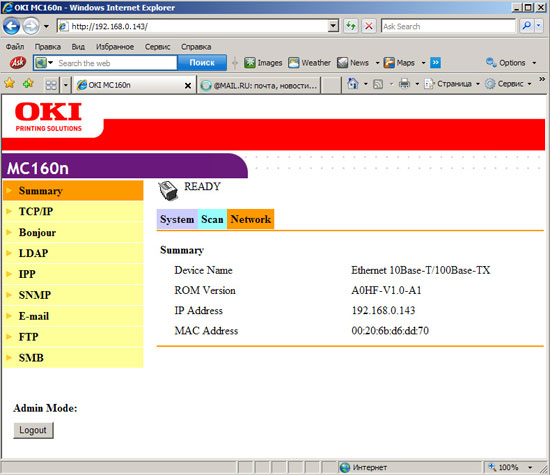Go back with the browser Back arrow
This screenshot has height=475, width=550.
click(x=12, y=26)
